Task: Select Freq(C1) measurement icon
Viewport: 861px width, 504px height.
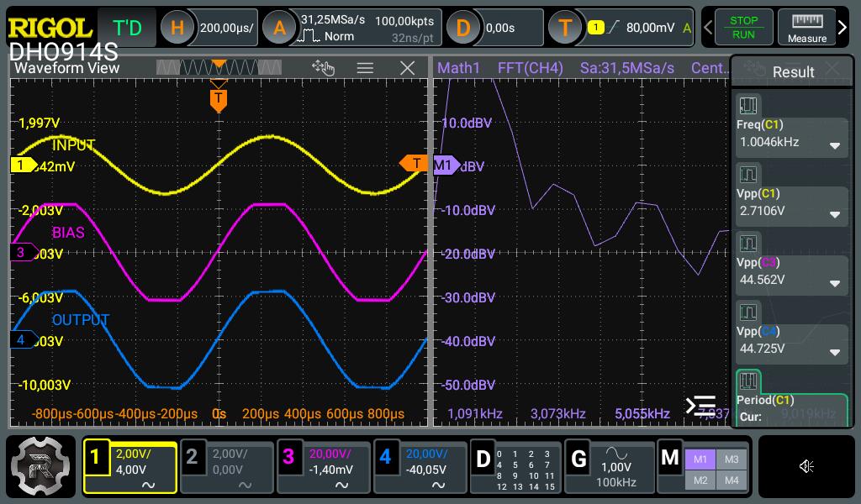Action: point(747,105)
